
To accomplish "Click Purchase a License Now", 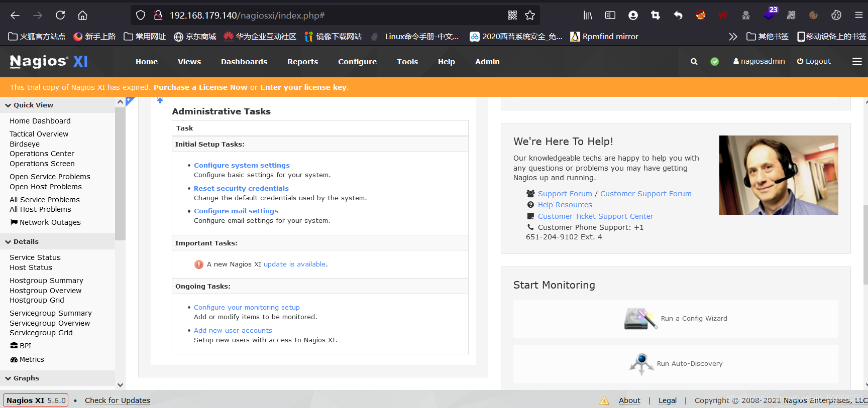I will tap(200, 87).
